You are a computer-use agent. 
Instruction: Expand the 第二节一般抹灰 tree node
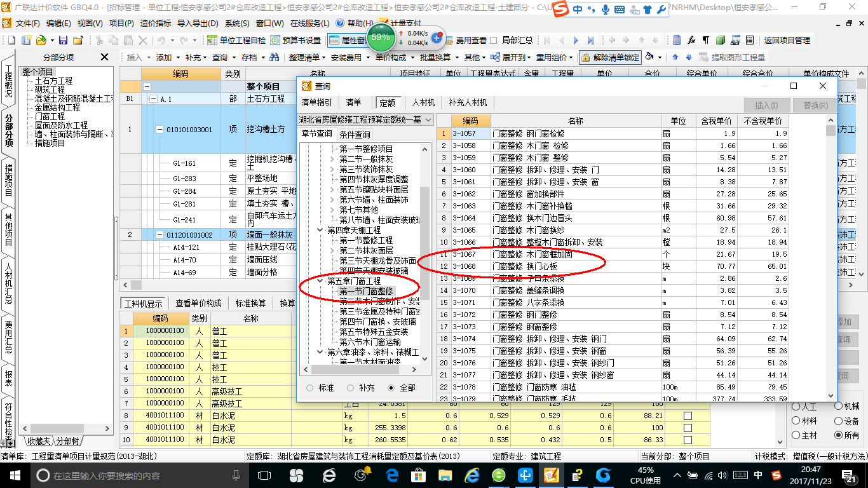point(332,158)
